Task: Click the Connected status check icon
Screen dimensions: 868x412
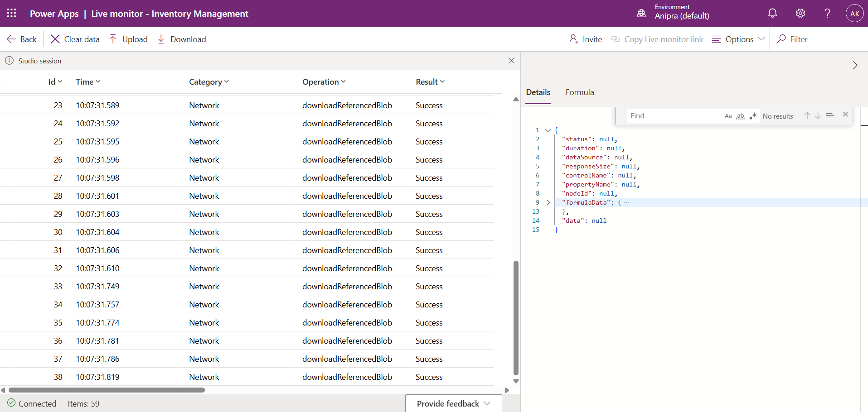Action: 11,403
